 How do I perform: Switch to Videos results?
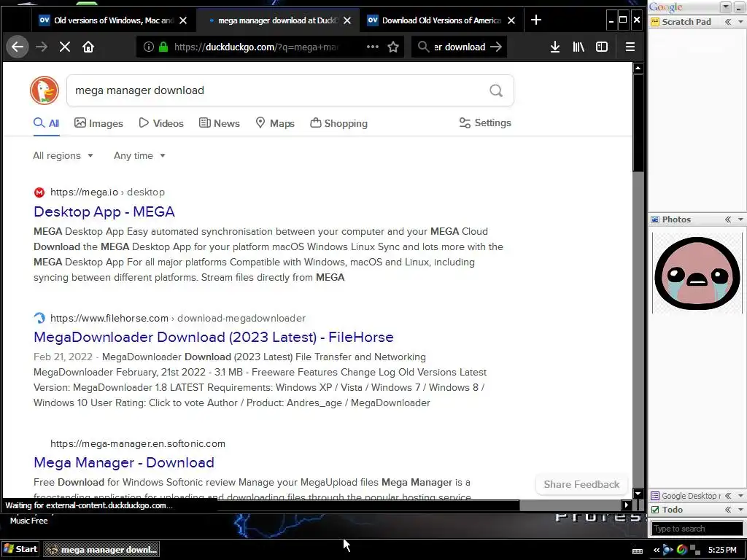pyautogui.click(x=161, y=123)
